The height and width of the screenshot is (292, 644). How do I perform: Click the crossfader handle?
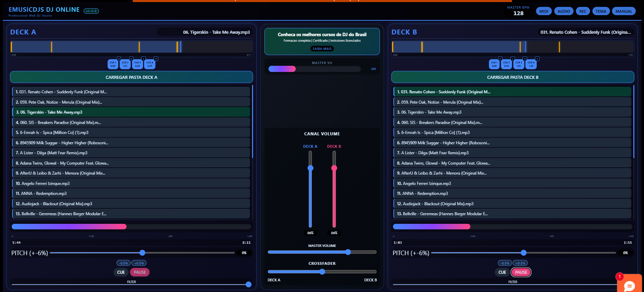[x=322, y=272]
